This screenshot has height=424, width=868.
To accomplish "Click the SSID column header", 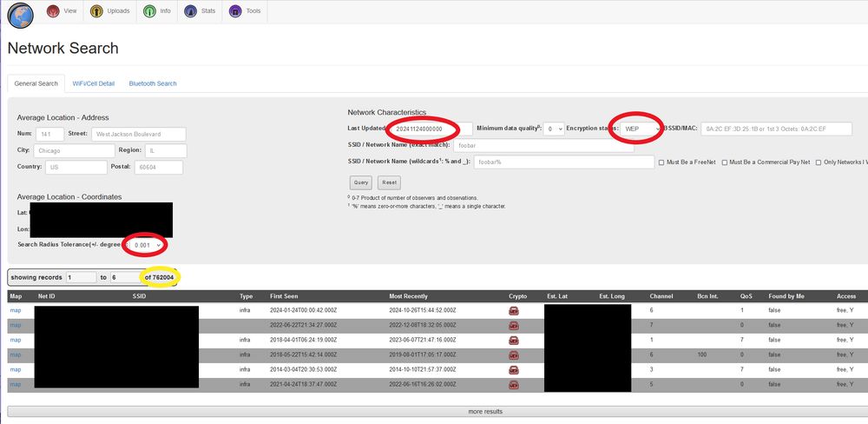I will pyautogui.click(x=139, y=296).
